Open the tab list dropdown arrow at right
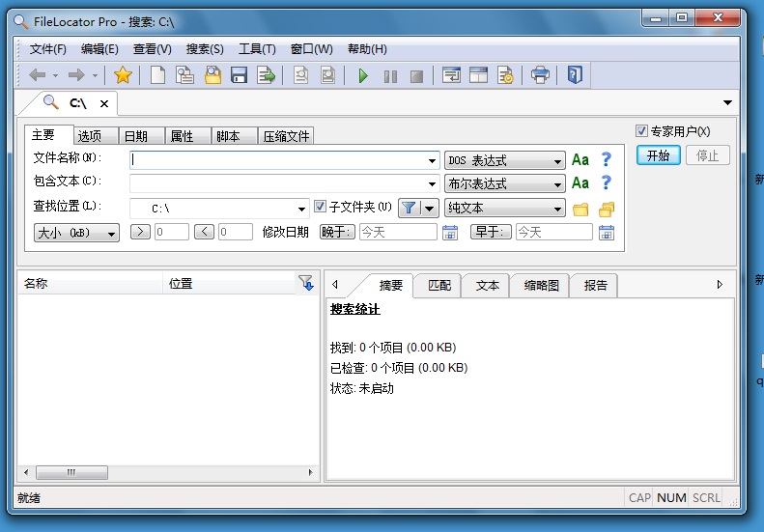The width and height of the screenshot is (764, 532). pyautogui.click(x=727, y=102)
